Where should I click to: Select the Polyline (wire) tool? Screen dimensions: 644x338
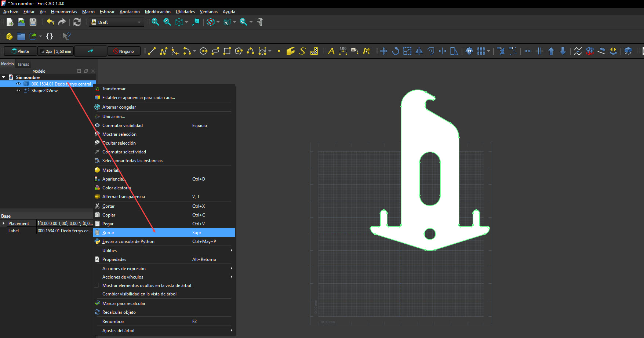click(164, 51)
